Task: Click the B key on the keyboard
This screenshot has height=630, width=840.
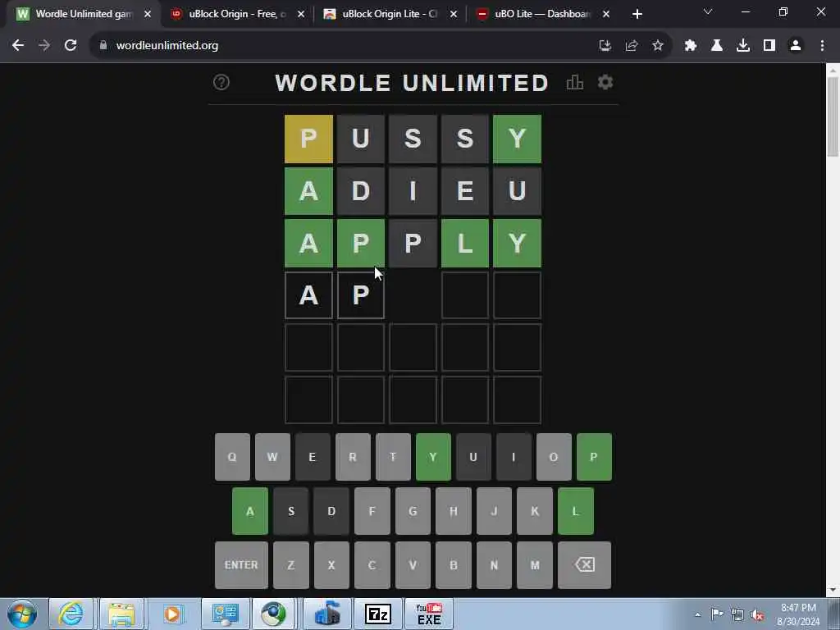Action: tap(454, 564)
